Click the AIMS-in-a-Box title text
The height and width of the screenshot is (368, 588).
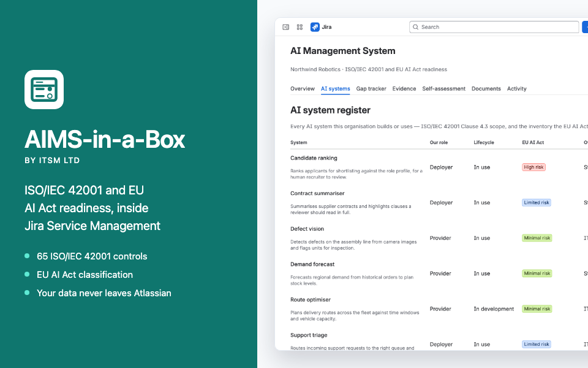click(105, 140)
